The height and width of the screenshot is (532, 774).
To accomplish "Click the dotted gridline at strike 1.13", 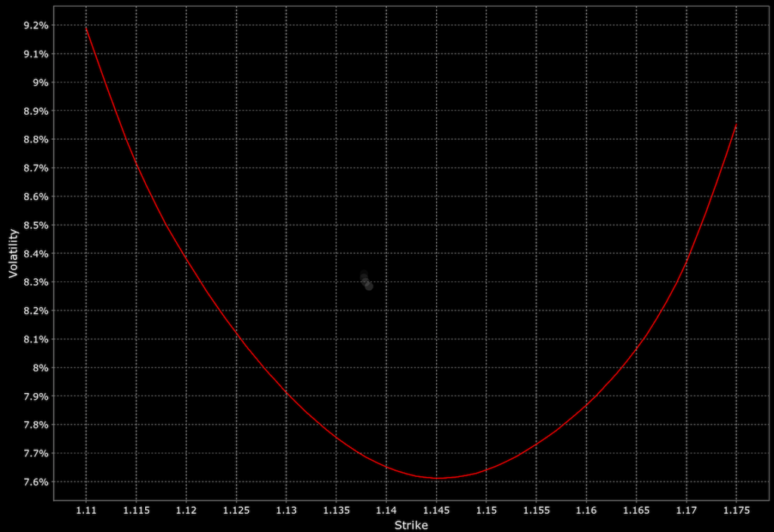I will click(x=286, y=227).
